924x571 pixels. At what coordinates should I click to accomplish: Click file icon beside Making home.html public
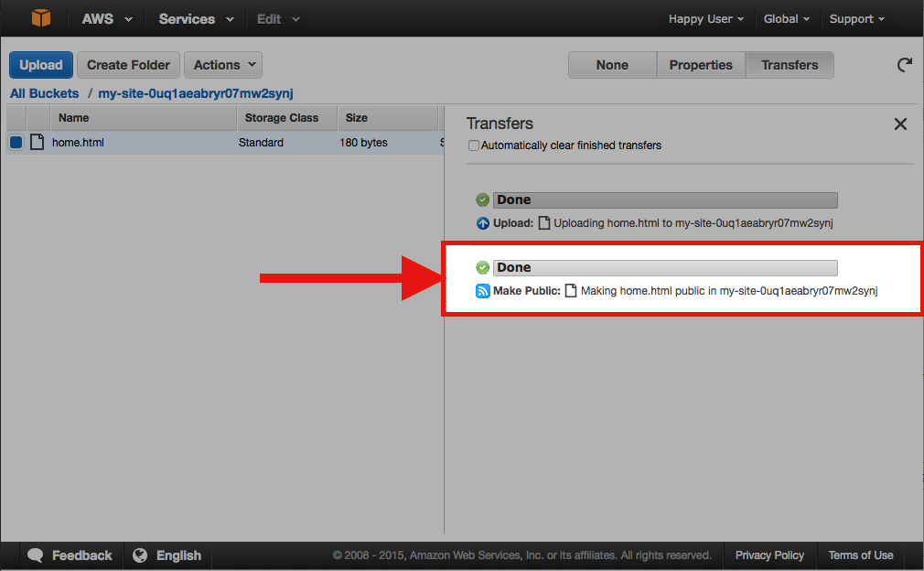coord(571,290)
